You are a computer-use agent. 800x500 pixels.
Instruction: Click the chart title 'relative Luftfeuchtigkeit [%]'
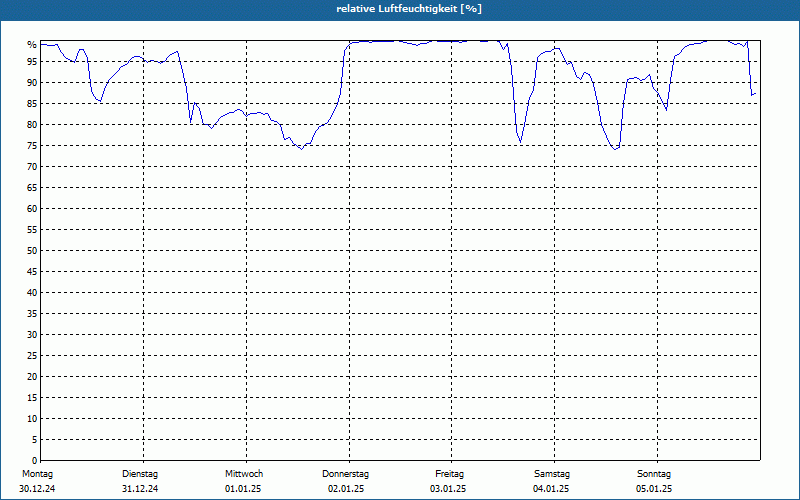(409, 9)
